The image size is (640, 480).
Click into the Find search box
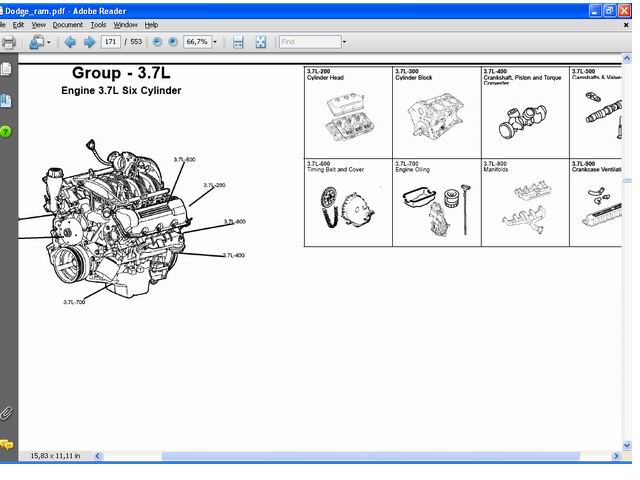pos(310,42)
